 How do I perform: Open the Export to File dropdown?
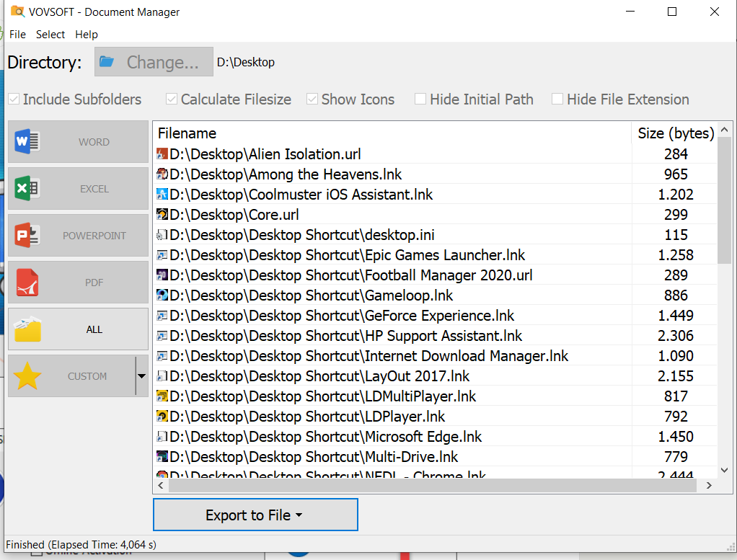point(255,515)
